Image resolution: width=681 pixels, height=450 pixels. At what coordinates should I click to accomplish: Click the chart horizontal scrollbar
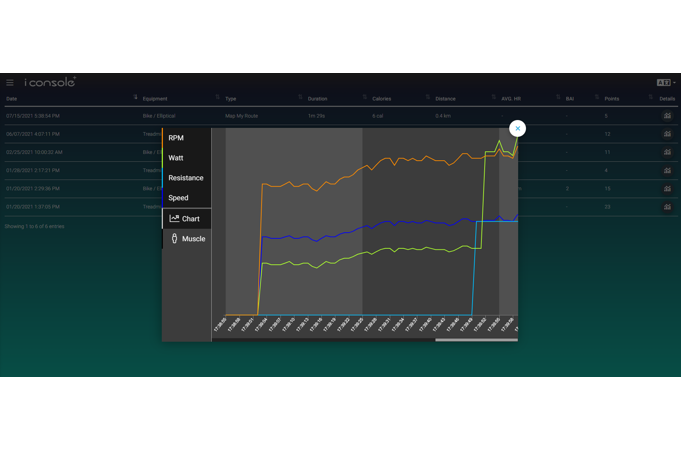pos(476,340)
